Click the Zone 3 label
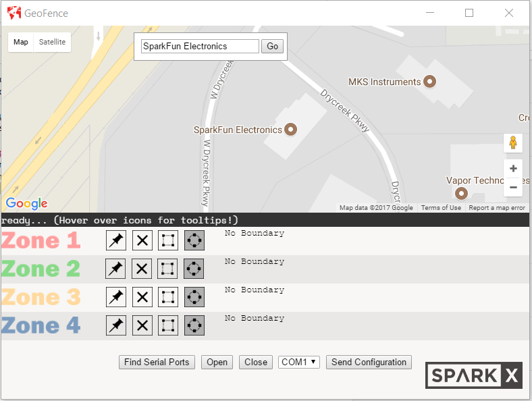 point(41,297)
